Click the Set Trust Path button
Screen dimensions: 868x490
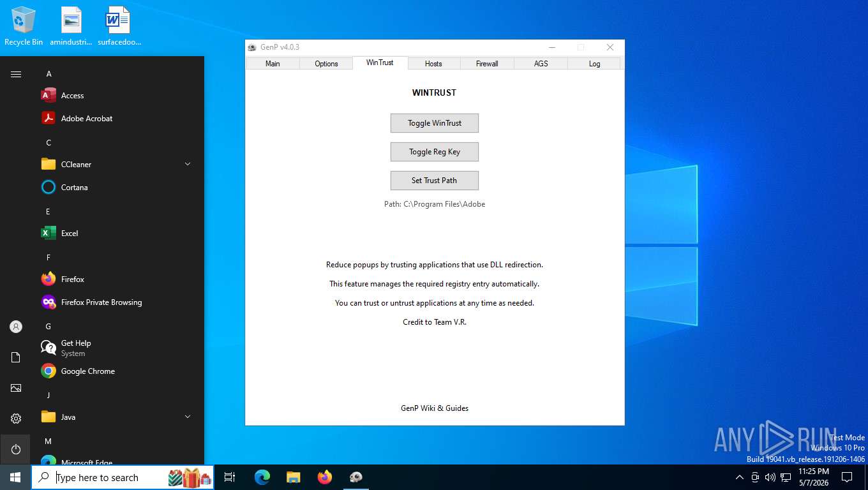[435, 181]
